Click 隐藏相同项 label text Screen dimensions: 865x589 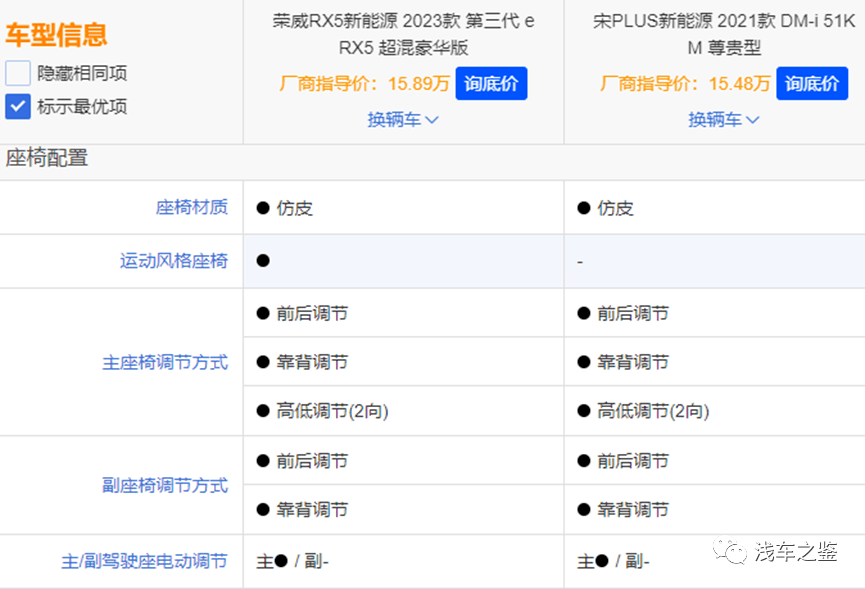coord(82,73)
